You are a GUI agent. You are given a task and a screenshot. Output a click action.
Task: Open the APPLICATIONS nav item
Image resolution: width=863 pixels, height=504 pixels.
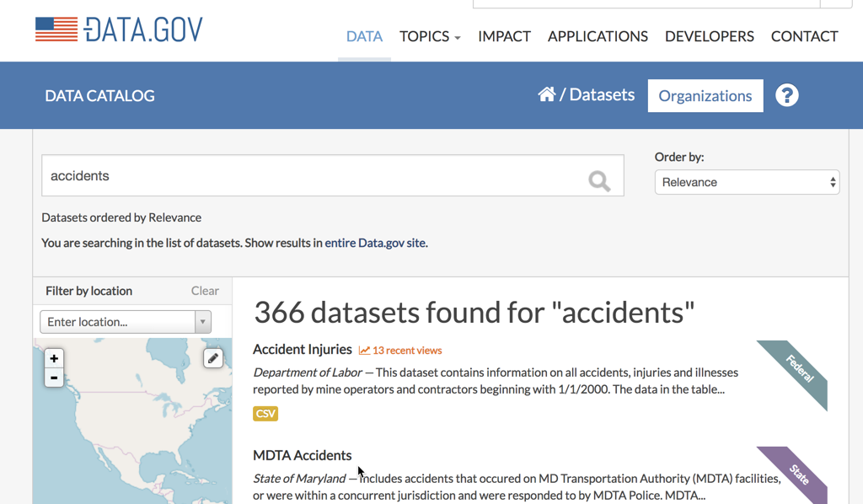coord(598,36)
